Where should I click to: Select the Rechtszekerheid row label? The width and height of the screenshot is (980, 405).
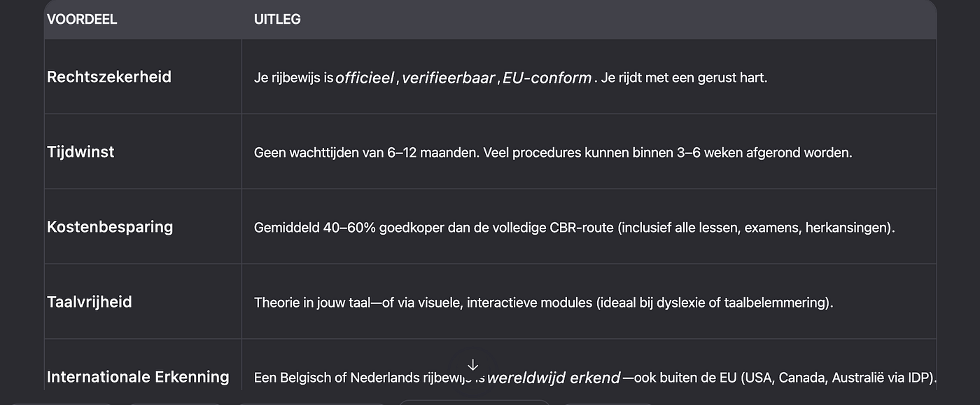tap(109, 77)
